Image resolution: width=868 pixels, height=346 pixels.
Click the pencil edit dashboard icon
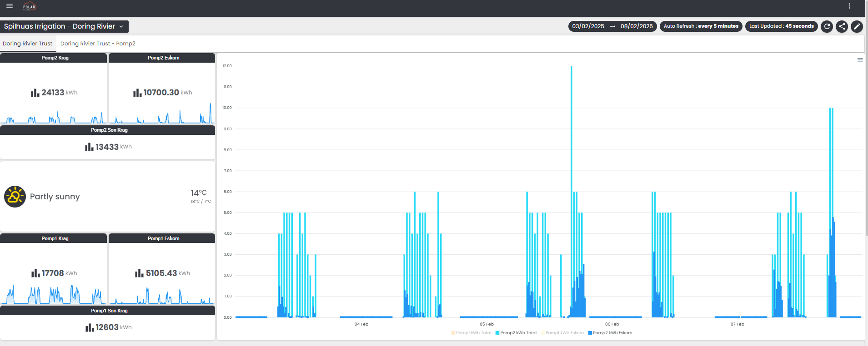(x=857, y=26)
